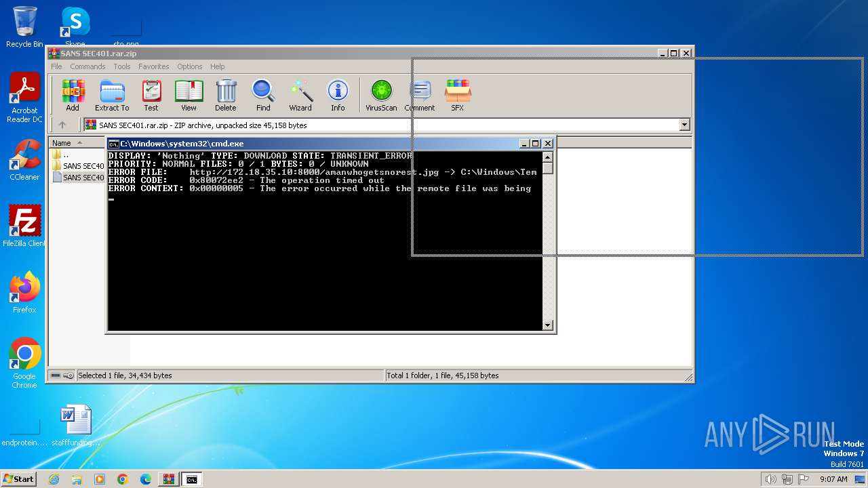Click 'Selected 1 file, 34,434 bytes' status text
Image resolution: width=868 pixels, height=488 pixels.
coord(125,375)
